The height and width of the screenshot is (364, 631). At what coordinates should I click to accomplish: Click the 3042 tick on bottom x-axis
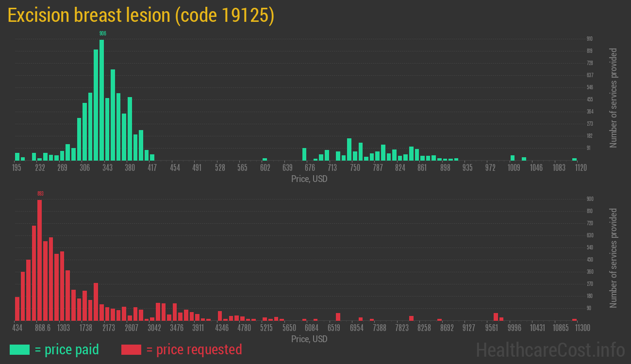point(154,328)
